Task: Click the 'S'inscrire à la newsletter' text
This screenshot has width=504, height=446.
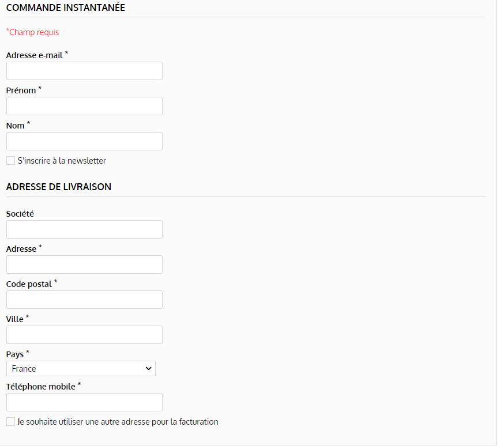Action: [62, 161]
